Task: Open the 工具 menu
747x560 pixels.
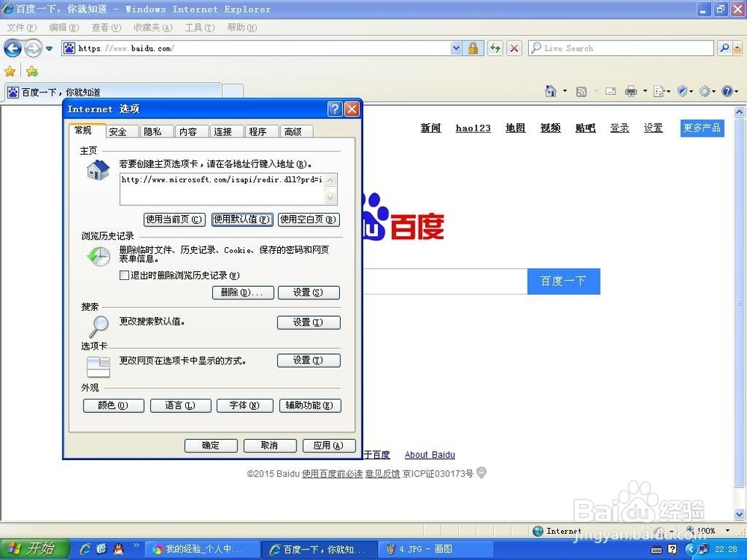Action: coord(199,28)
